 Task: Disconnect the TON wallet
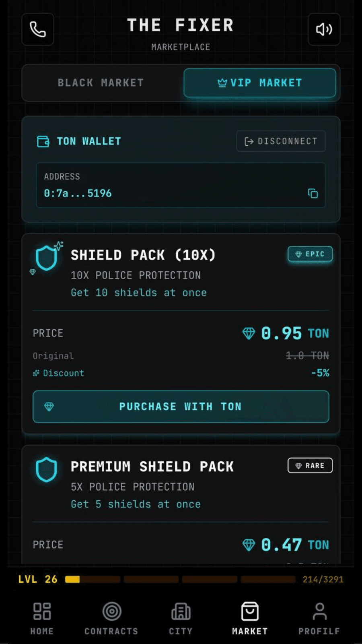(x=281, y=141)
